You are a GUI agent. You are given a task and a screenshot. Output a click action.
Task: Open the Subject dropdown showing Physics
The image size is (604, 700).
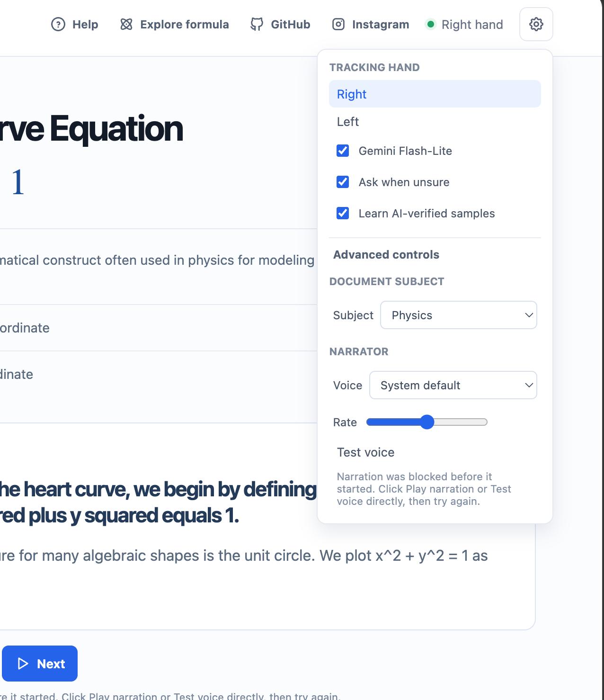tap(459, 315)
